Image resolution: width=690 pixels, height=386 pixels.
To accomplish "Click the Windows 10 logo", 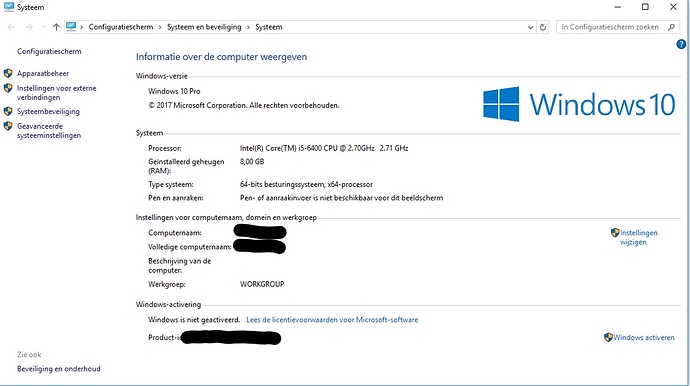I will tap(579, 104).
